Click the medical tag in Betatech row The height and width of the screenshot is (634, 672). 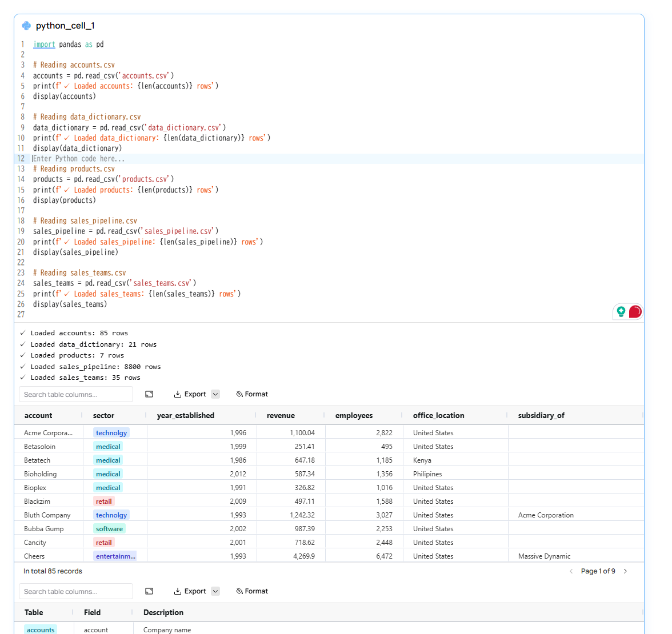coord(108,460)
